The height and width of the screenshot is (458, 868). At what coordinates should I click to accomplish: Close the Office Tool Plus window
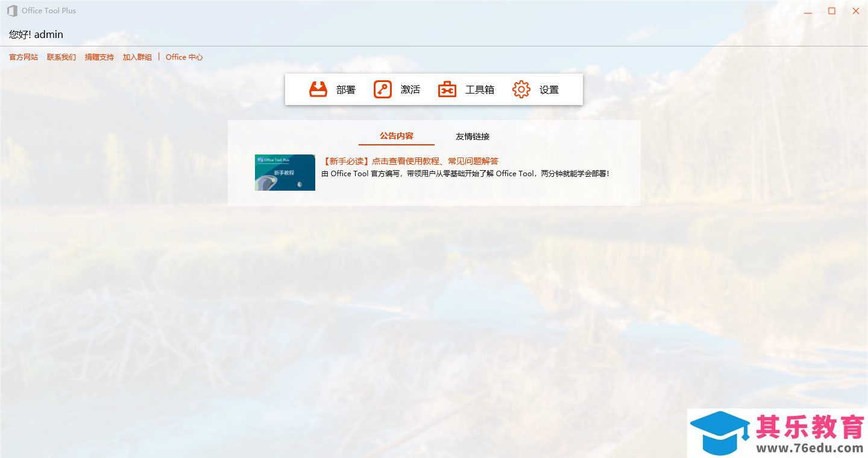pyautogui.click(x=856, y=11)
